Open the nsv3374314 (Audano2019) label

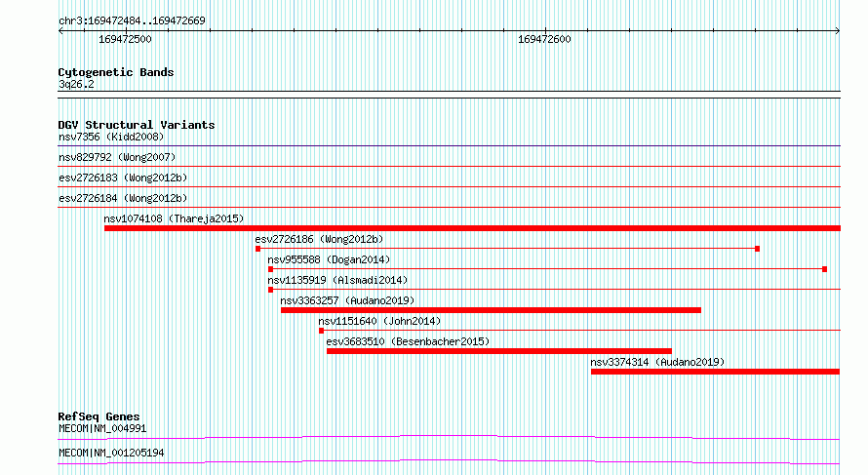(657, 362)
